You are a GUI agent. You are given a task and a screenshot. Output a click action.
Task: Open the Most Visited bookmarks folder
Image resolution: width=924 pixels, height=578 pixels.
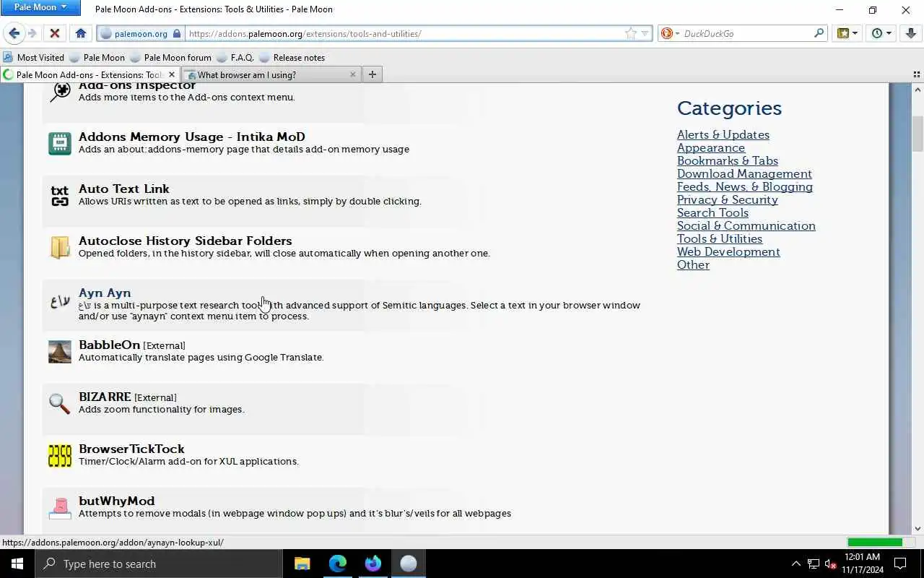33,57
